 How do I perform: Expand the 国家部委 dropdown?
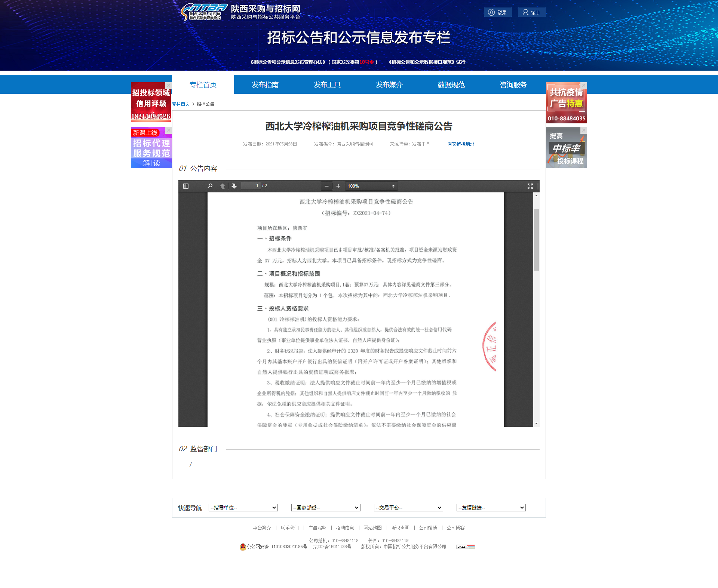326,508
